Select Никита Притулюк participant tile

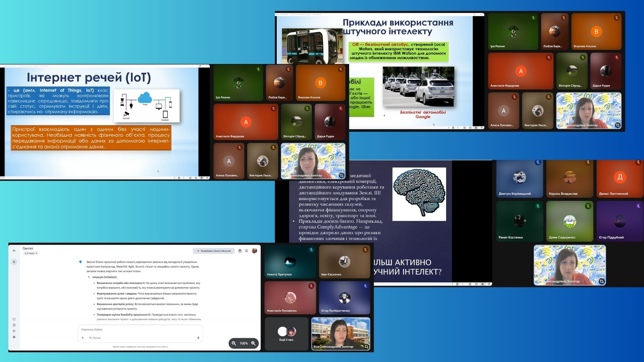[290, 261]
